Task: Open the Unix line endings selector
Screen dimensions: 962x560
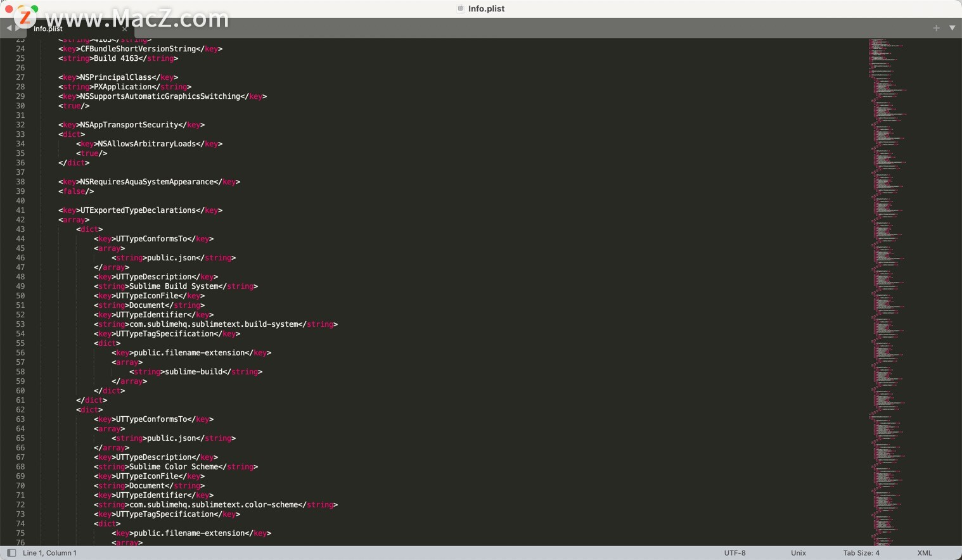Action: (x=798, y=553)
